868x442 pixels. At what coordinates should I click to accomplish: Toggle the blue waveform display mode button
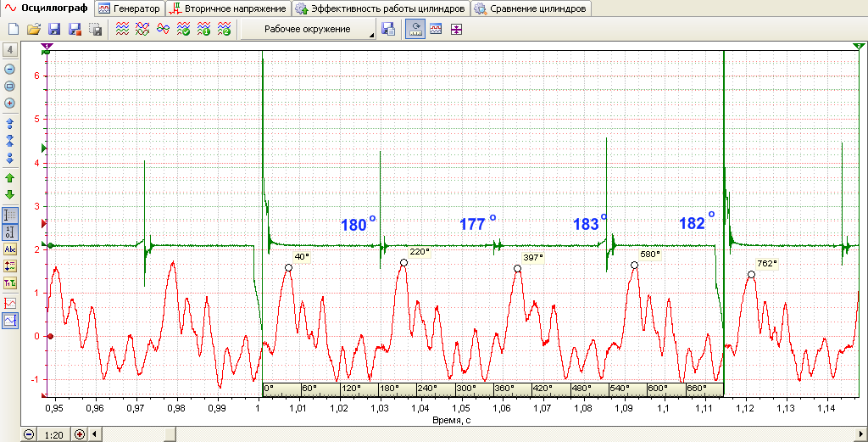click(10, 320)
